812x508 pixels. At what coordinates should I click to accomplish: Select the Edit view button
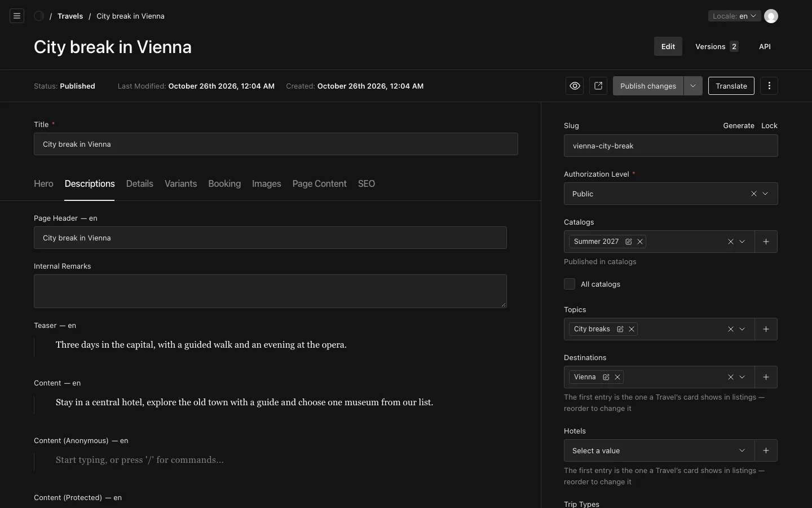click(668, 46)
